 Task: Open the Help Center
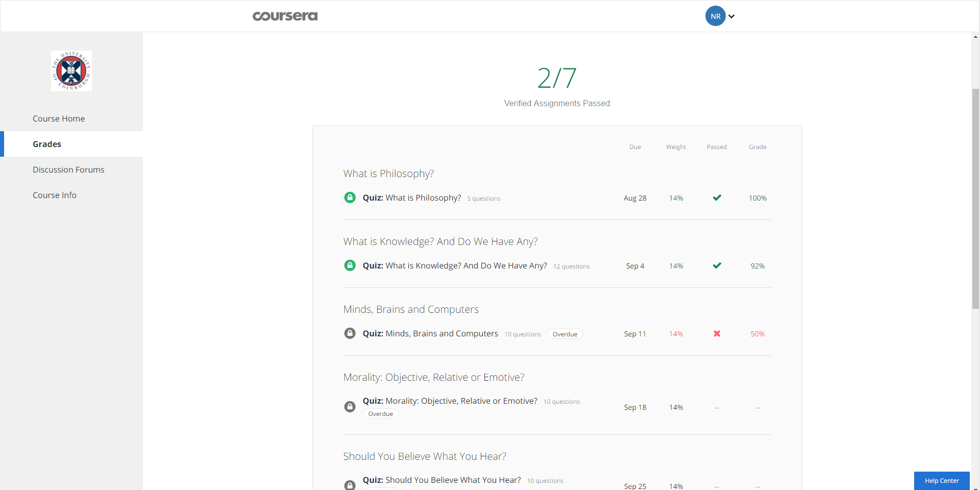click(x=941, y=480)
